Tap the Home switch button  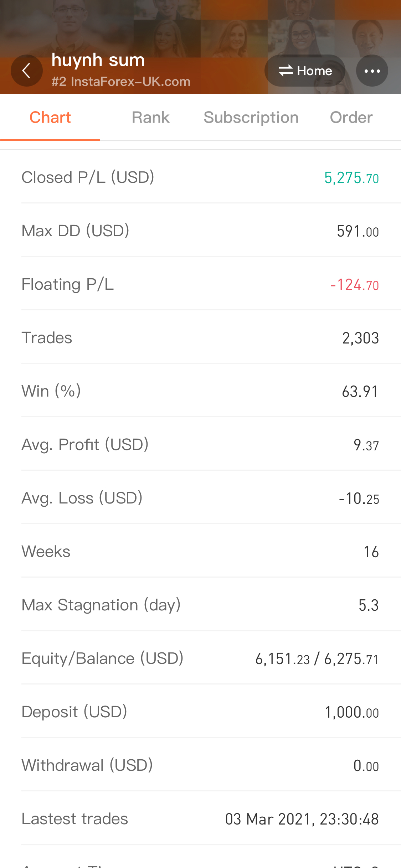(x=305, y=71)
